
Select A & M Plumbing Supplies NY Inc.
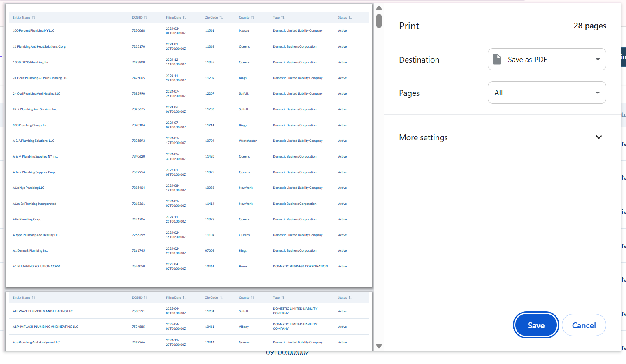[x=35, y=156]
